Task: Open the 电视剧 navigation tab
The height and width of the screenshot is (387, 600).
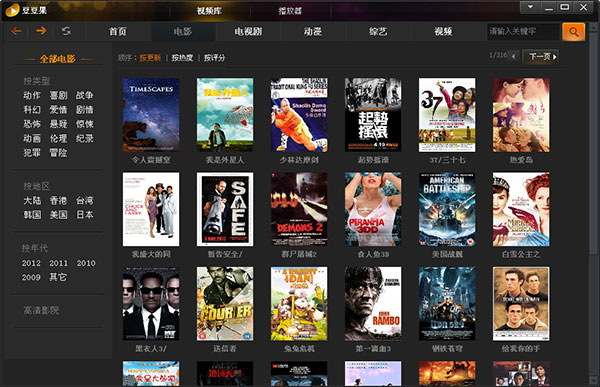Action: [248, 31]
